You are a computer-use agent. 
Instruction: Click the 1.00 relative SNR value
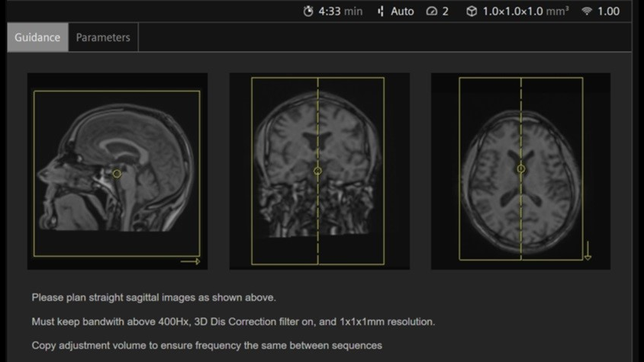pos(609,11)
